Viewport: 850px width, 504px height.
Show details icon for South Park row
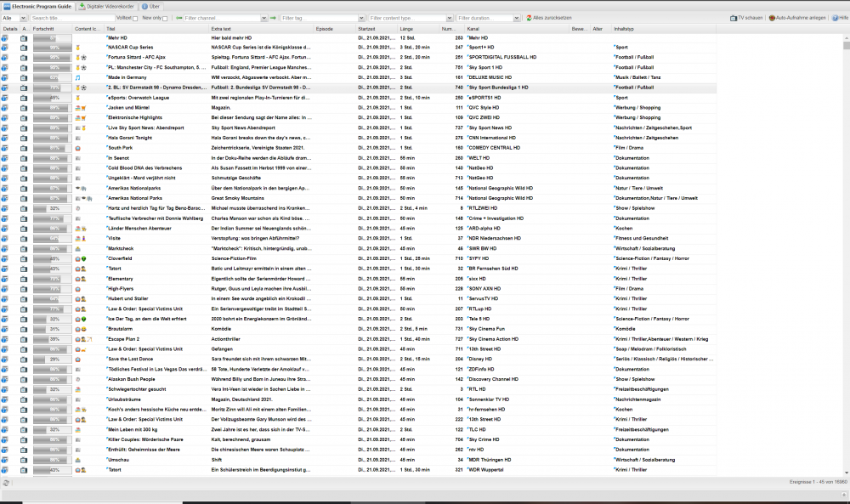(x=4, y=148)
